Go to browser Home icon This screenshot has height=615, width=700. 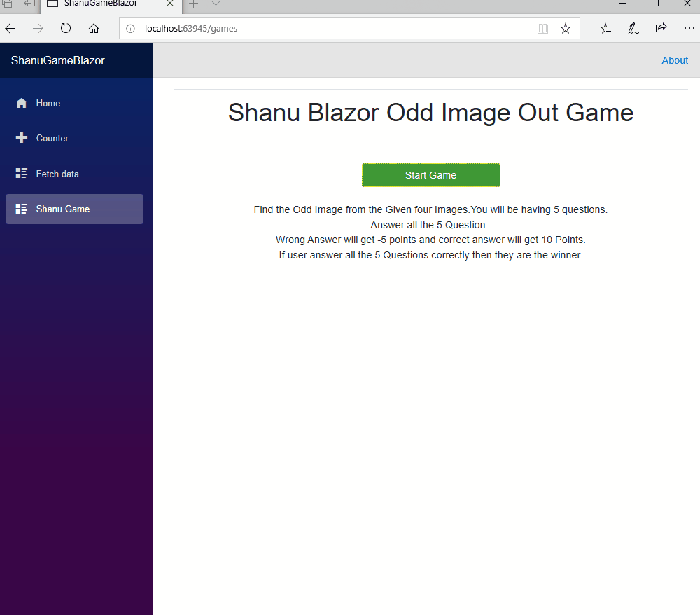click(94, 29)
